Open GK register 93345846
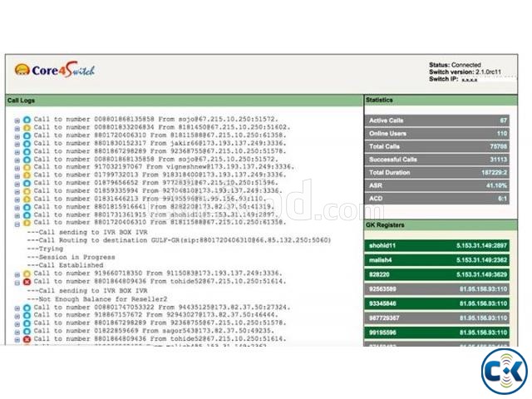This screenshot has width=532, height=399. (x=437, y=303)
